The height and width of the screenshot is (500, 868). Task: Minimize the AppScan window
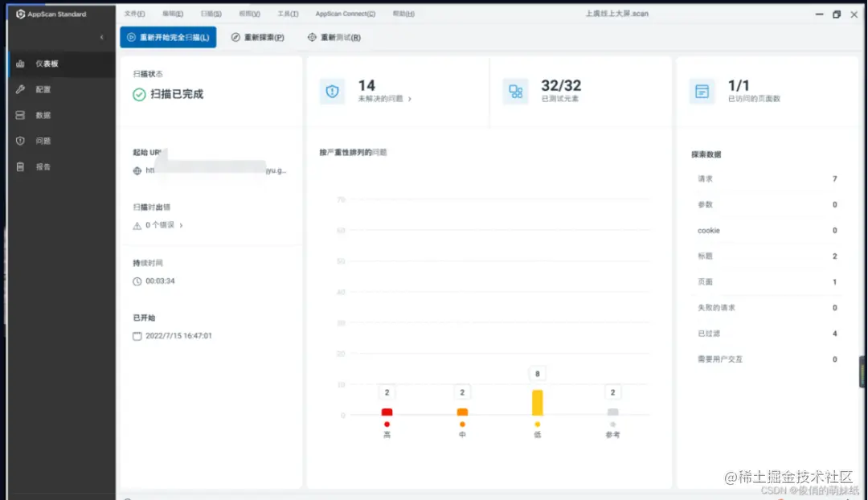point(819,14)
